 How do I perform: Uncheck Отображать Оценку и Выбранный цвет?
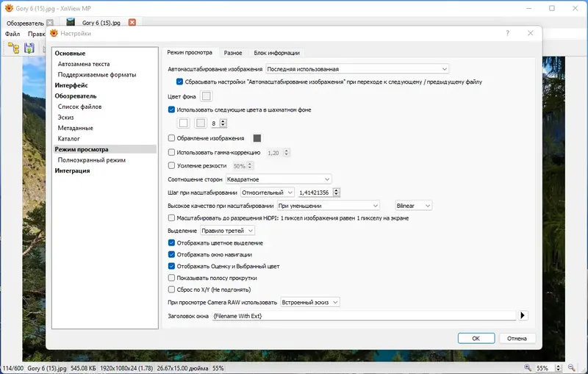[171, 266]
